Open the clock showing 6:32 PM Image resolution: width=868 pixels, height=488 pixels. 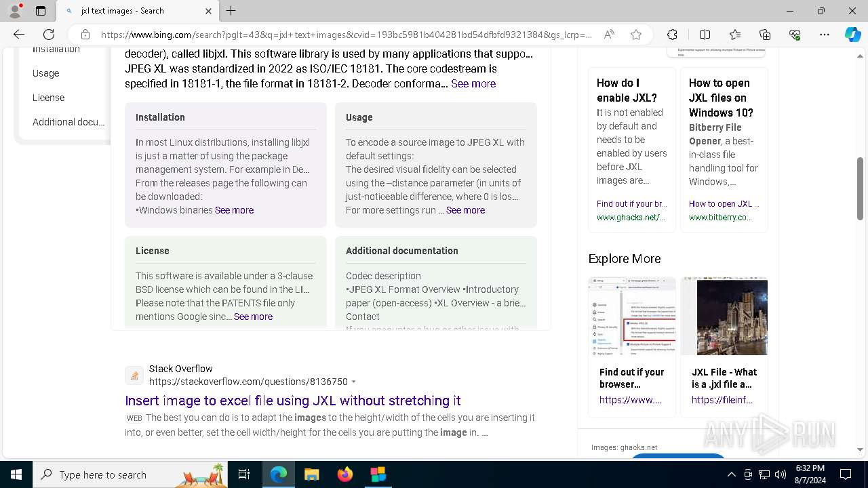[810, 474]
